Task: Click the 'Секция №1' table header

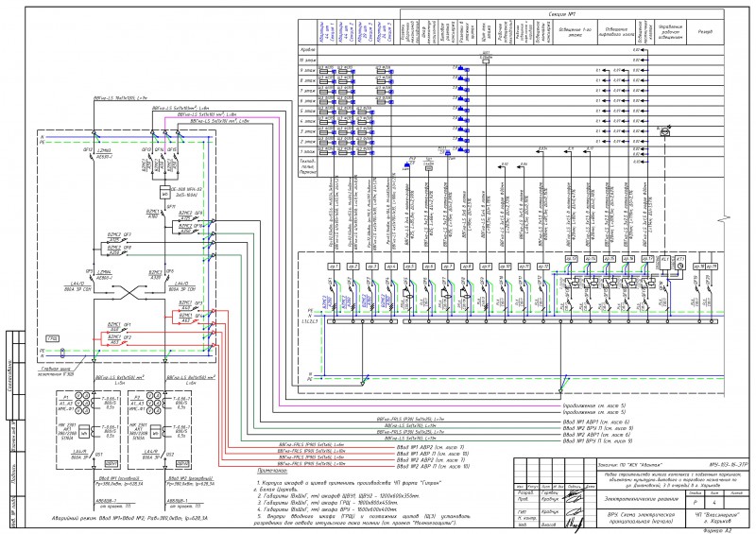Action: pos(561,14)
